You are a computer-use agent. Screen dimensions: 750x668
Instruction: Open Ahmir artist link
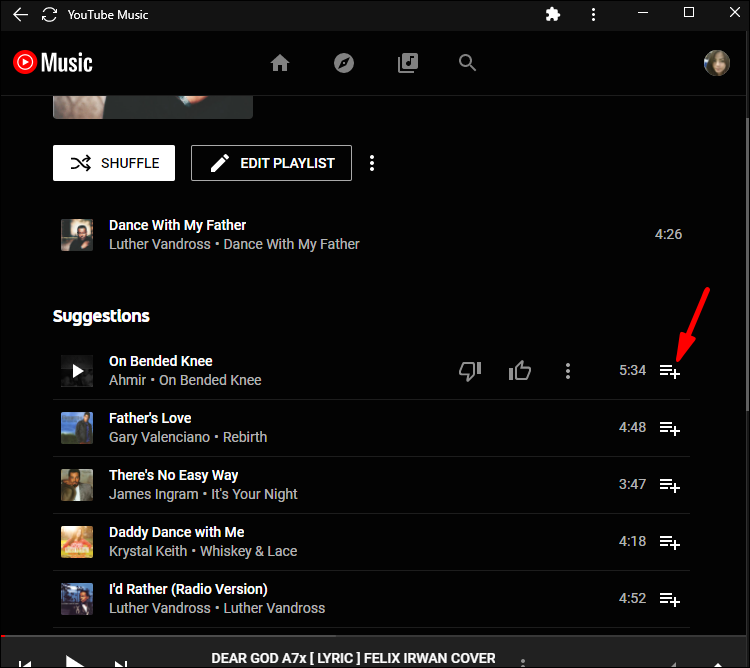pos(127,380)
